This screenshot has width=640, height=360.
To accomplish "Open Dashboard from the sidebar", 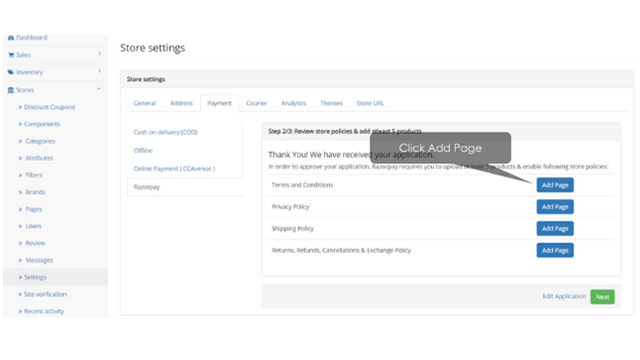I will coord(31,38).
